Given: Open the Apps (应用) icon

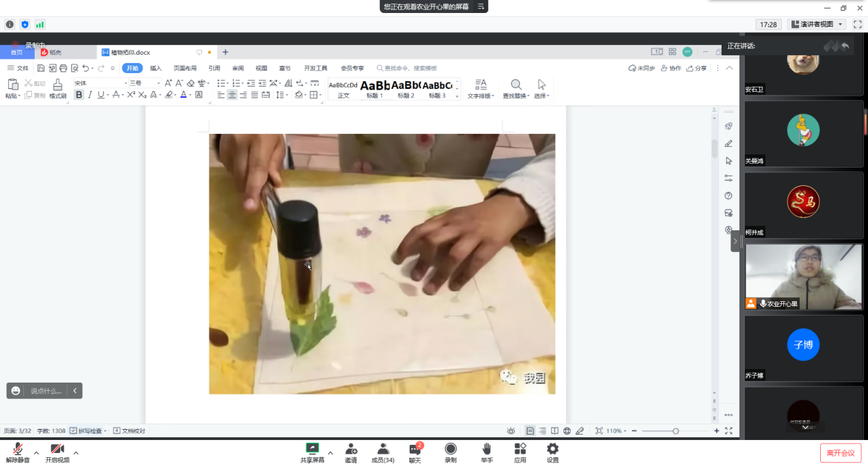Looking at the screenshot, I should (520, 449).
